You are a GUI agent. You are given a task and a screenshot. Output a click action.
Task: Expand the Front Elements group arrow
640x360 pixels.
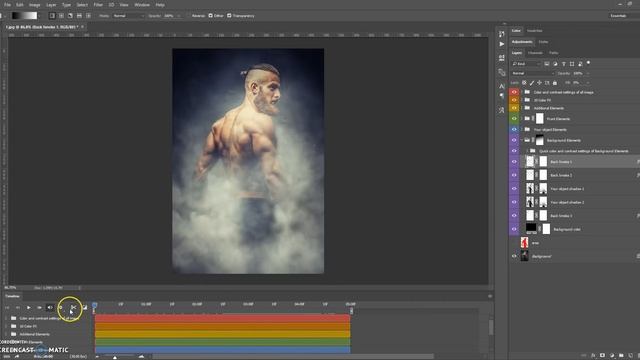pos(521,118)
